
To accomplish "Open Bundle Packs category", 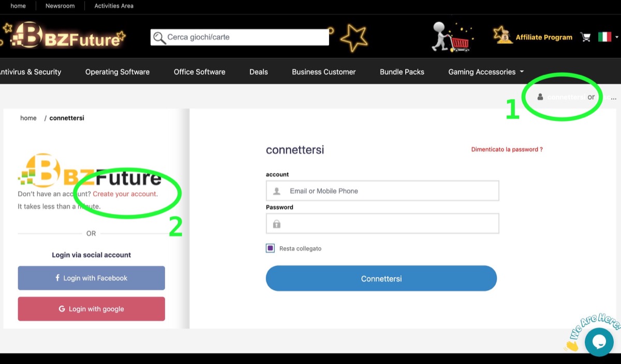I will click(402, 72).
